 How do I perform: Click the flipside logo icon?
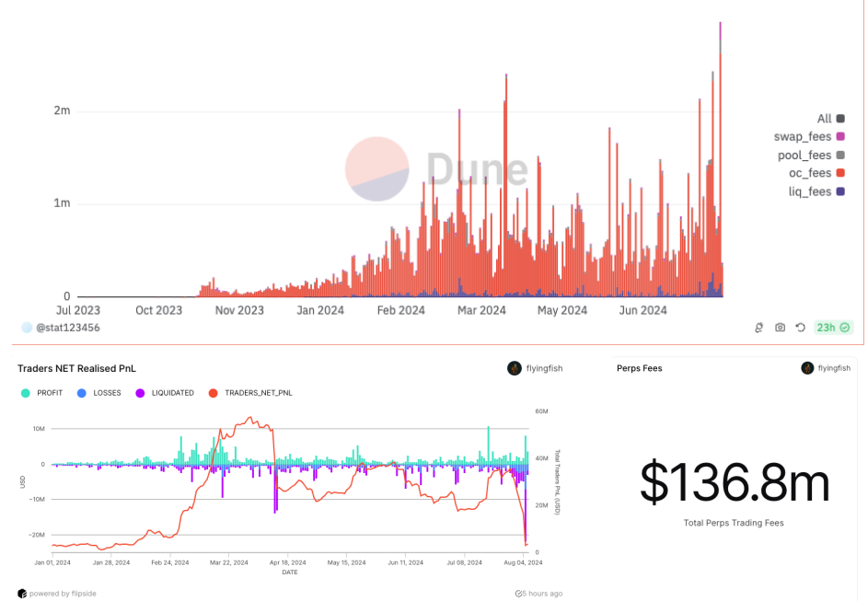click(x=22, y=594)
